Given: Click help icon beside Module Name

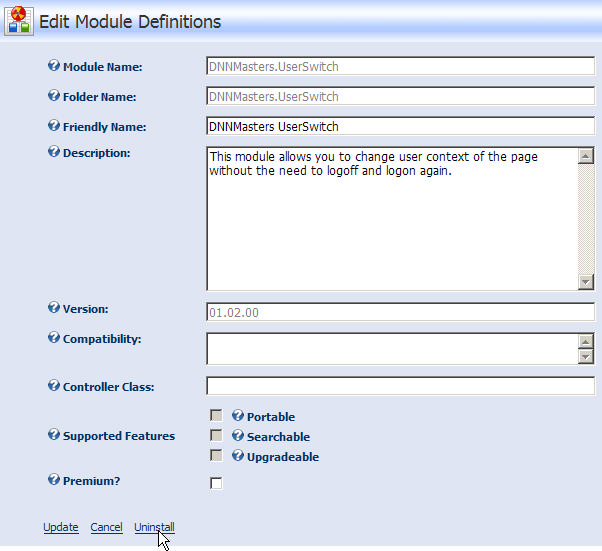Looking at the screenshot, I should tap(54, 66).
